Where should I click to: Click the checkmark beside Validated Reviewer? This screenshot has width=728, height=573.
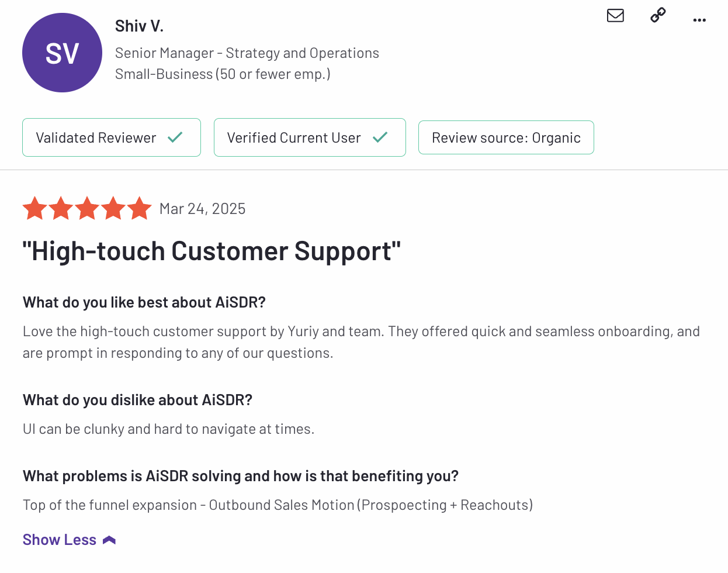click(175, 137)
